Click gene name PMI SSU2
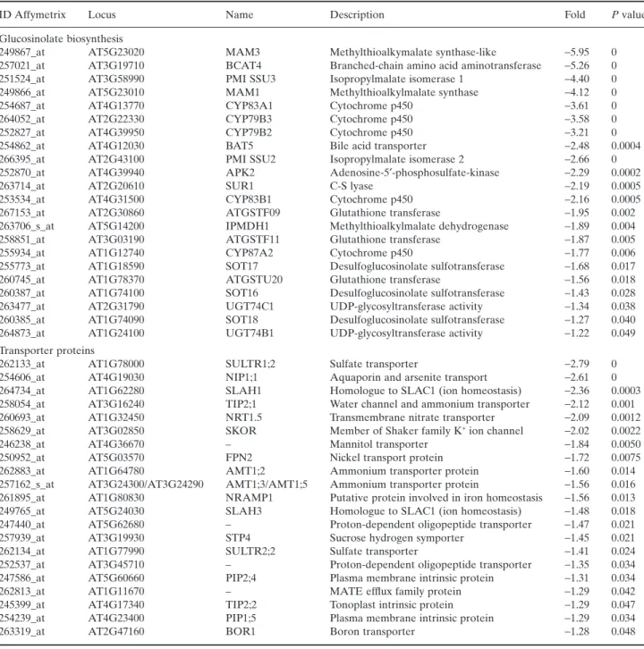This screenshot has height=649, width=644. click(250, 159)
